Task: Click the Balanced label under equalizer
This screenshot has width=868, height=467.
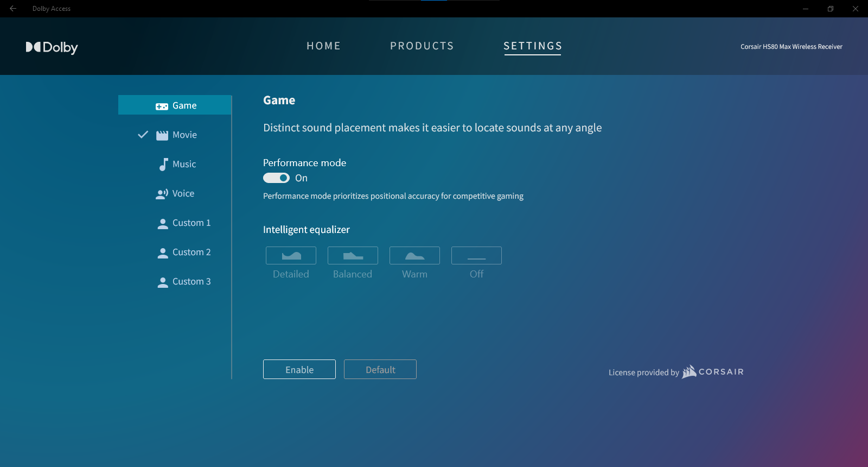Action: (353, 274)
